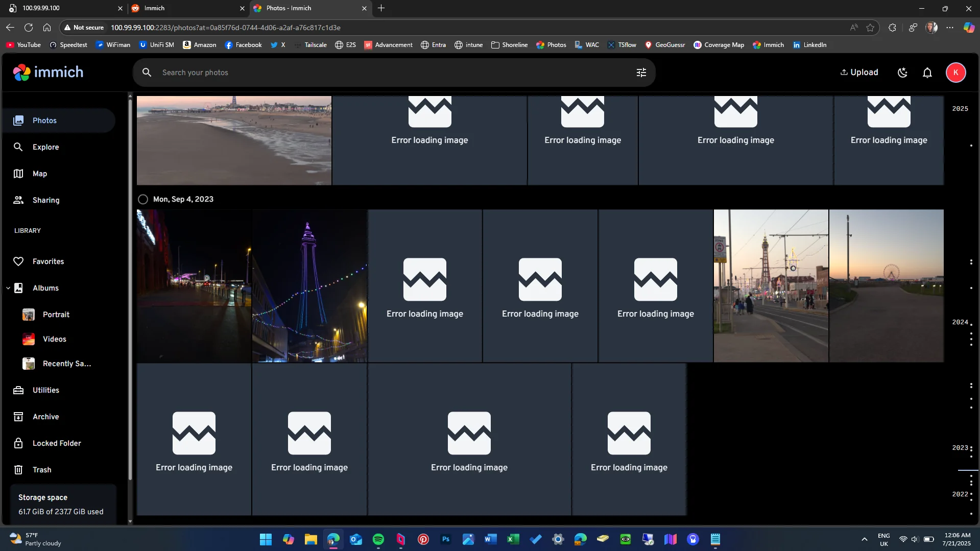Viewport: 980px width, 551px height.
Task: Open search filters beside the search bar
Action: [x=641, y=72]
